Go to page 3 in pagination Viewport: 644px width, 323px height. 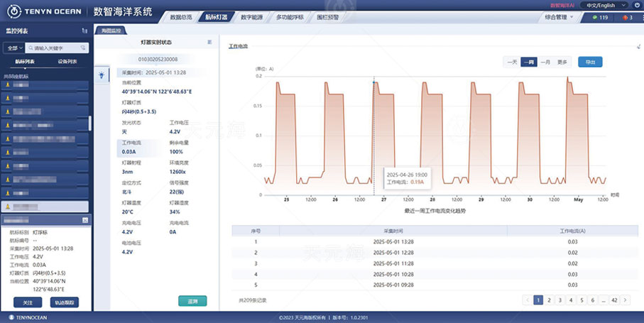[x=560, y=300]
